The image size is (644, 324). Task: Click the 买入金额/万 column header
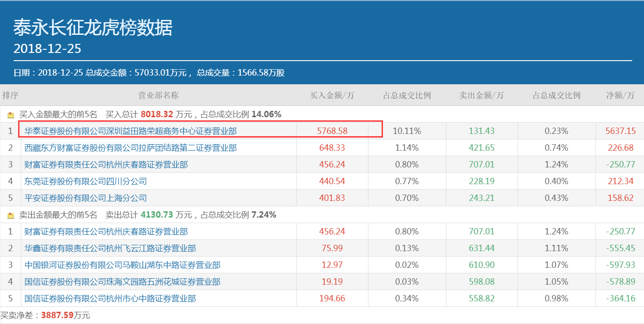tap(332, 95)
